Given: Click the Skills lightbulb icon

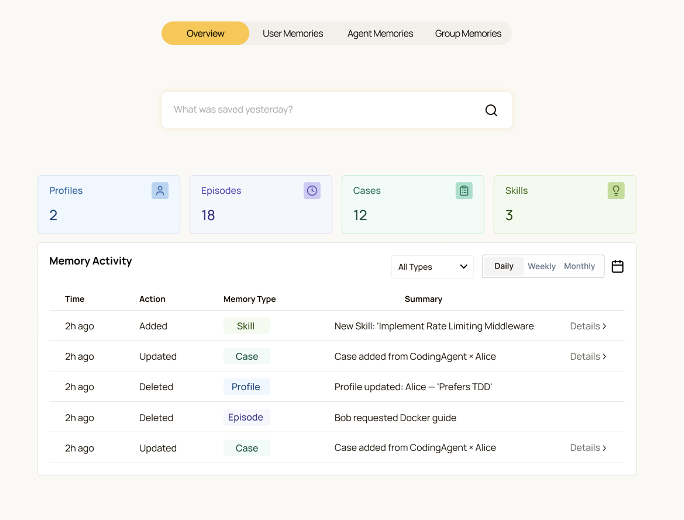Looking at the screenshot, I should [x=616, y=190].
